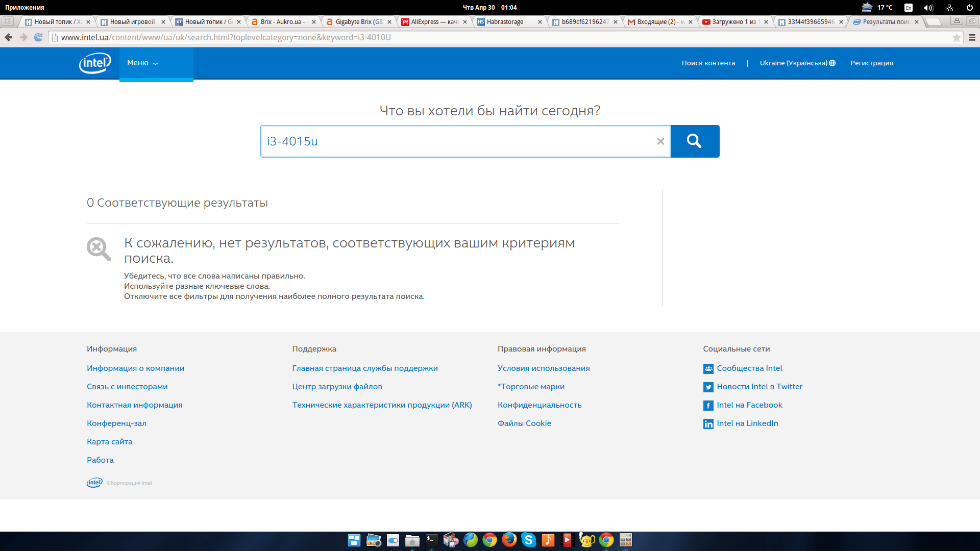Launch Firefox from the dock

509,540
